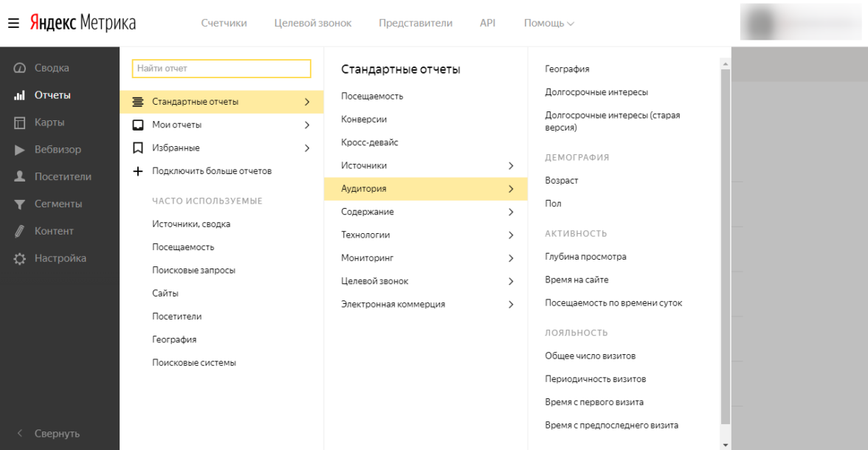Open the Помощь dropdown
The image size is (868, 450).
tap(548, 23)
